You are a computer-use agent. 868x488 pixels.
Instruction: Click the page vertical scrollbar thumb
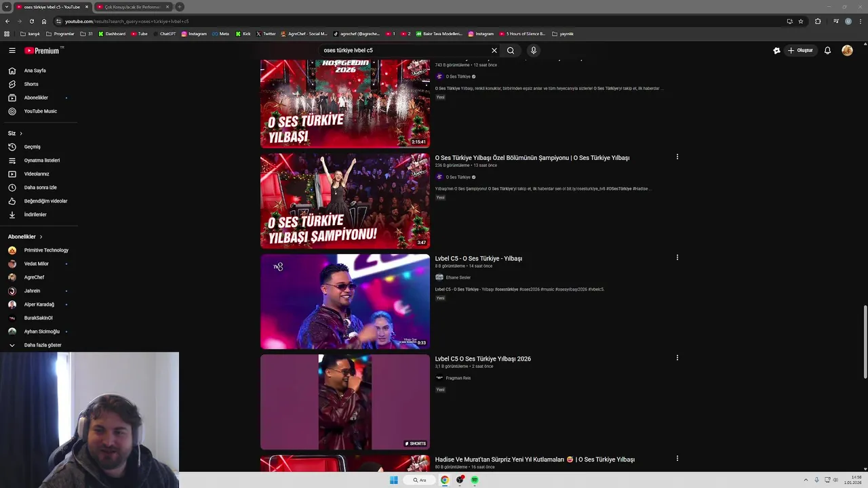point(865,342)
